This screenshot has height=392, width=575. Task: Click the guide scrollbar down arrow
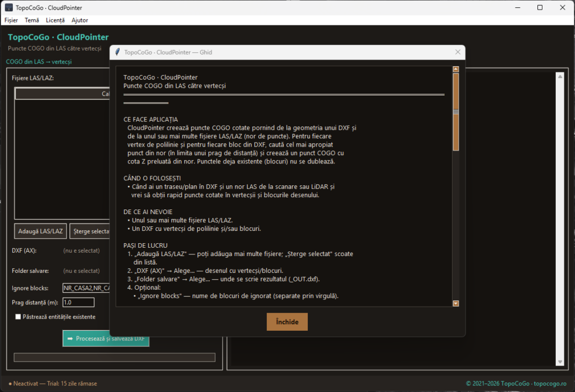tap(456, 303)
